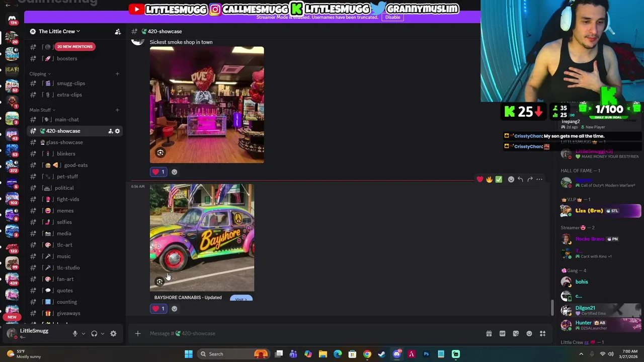
Task: Open User Settings gear beside LittleSmugg
Action: 113,333
